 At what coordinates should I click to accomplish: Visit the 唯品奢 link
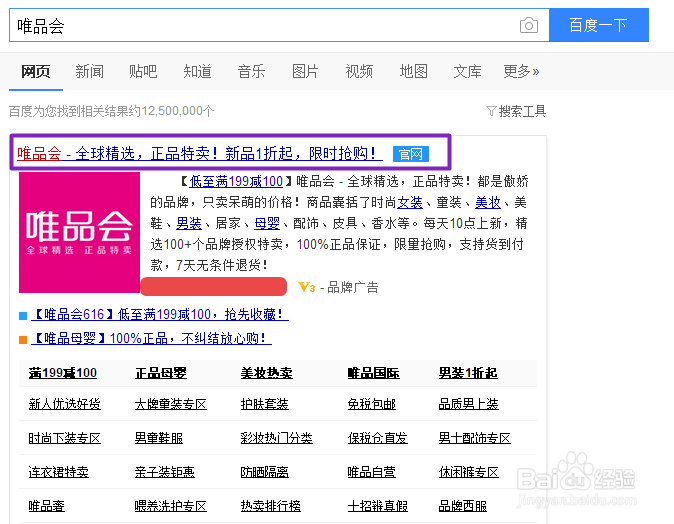coord(46,506)
